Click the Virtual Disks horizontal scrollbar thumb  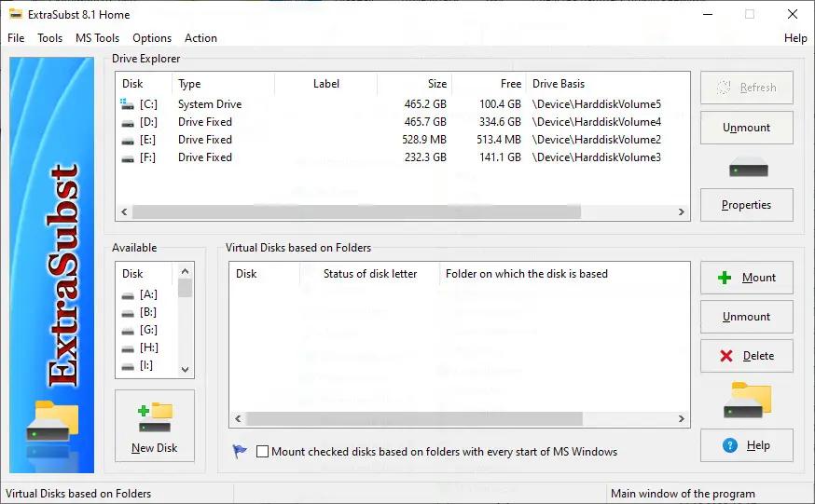pos(414,419)
